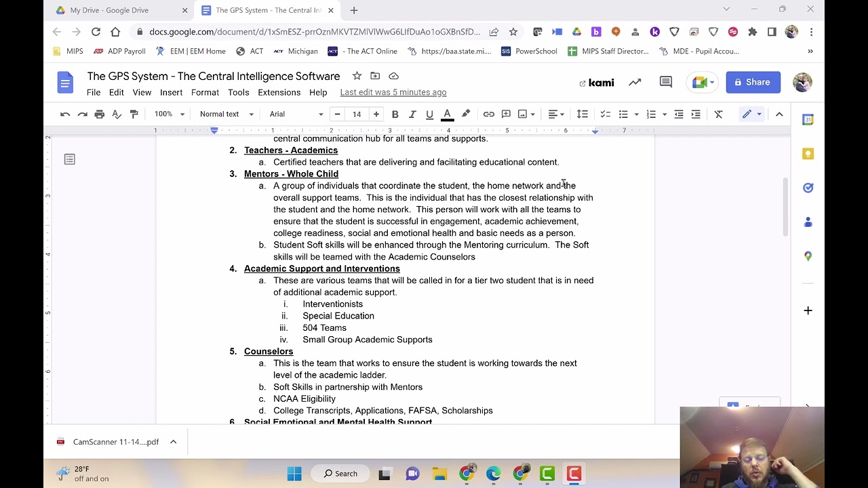The image size is (868, 488).
Task: Add a comment using the toolbar icon
Action: click(x=506, y=114)
